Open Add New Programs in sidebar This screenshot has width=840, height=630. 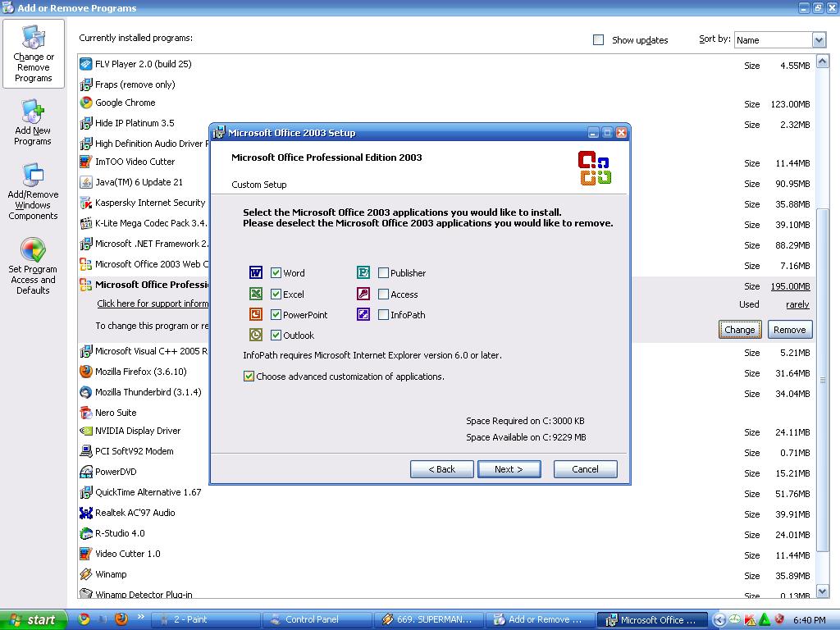pyautogui.click(x=33, y=123)
